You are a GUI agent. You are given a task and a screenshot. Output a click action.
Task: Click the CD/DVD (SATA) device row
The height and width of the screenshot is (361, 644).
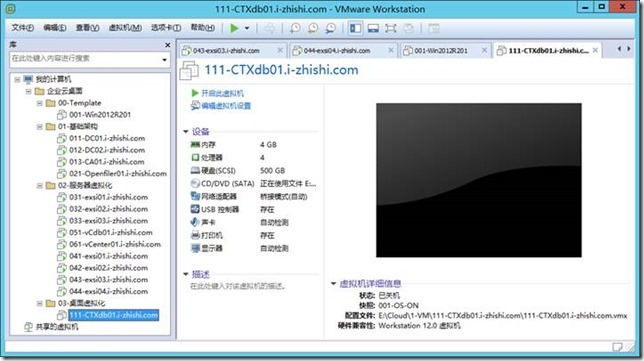pos(254,184)
